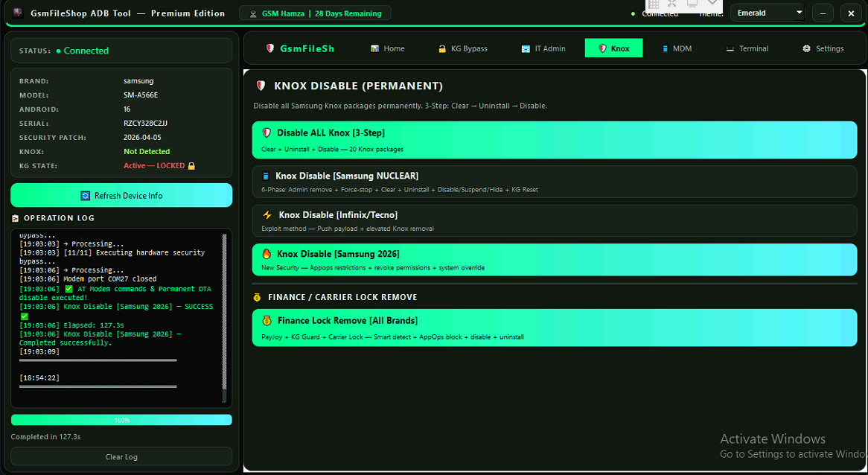The width and height of the screenshot is (868, 475).
Task: Click the Active — LOCKED KG state
Action: (154, 165)
